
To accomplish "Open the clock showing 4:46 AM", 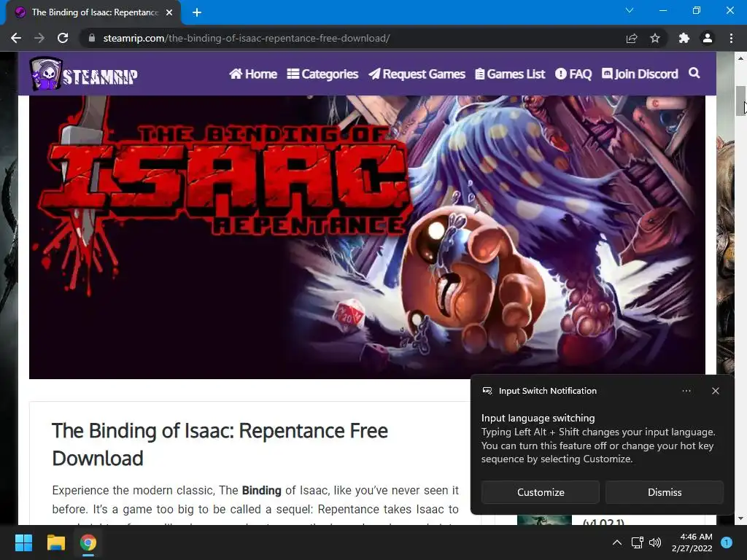I will coord(692,542).
